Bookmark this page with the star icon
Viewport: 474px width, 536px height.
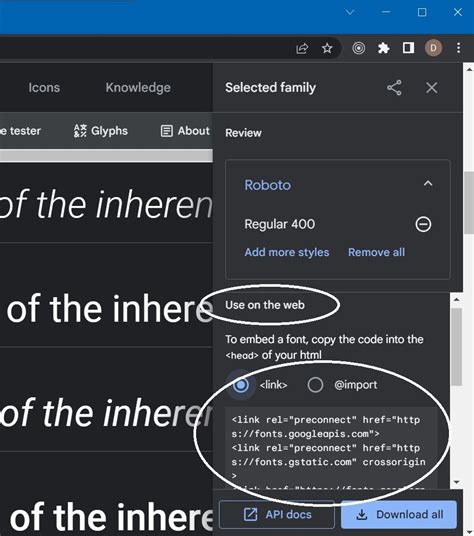tap(327, 48)
